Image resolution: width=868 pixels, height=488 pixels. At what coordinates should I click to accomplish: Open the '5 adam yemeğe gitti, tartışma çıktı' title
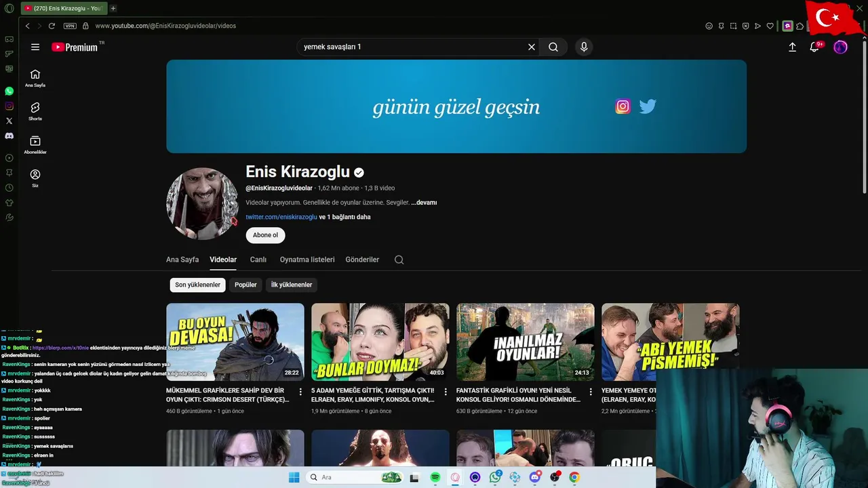(373, 395)
